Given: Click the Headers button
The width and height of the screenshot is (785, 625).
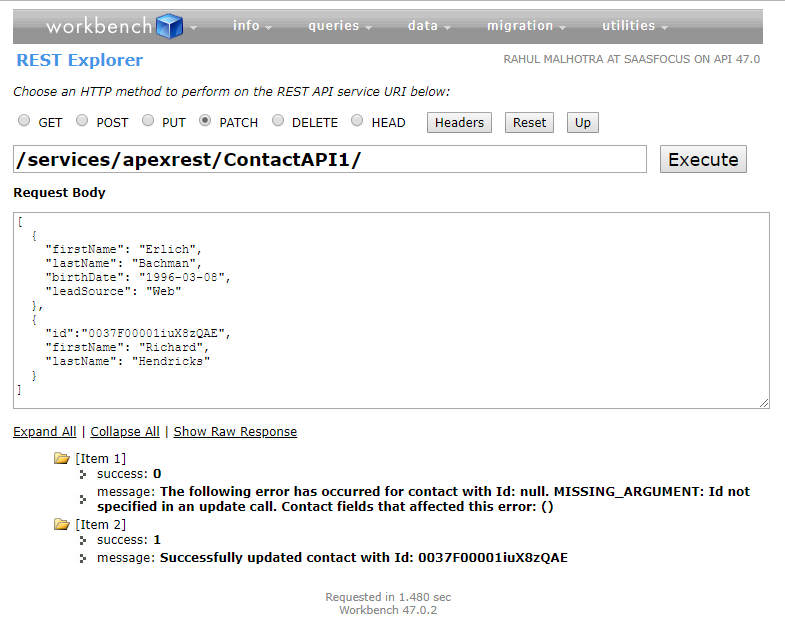Looking at the screenshot, I should (459, 123).
